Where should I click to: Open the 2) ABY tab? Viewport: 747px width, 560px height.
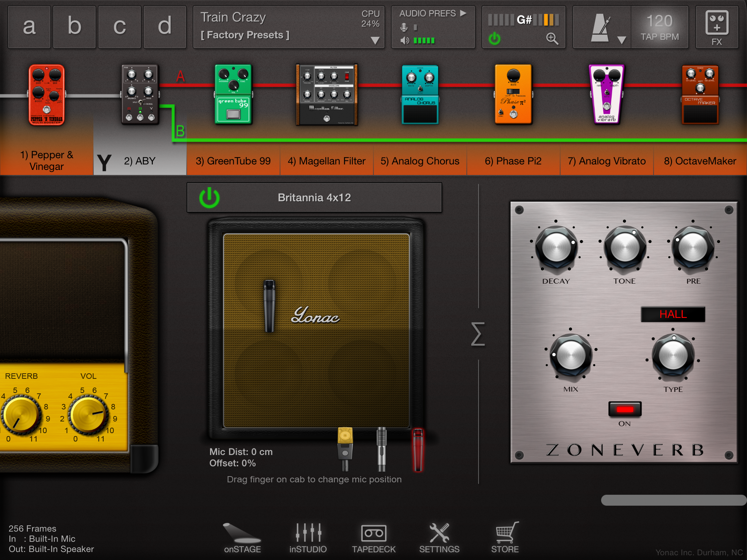[140, 161]
